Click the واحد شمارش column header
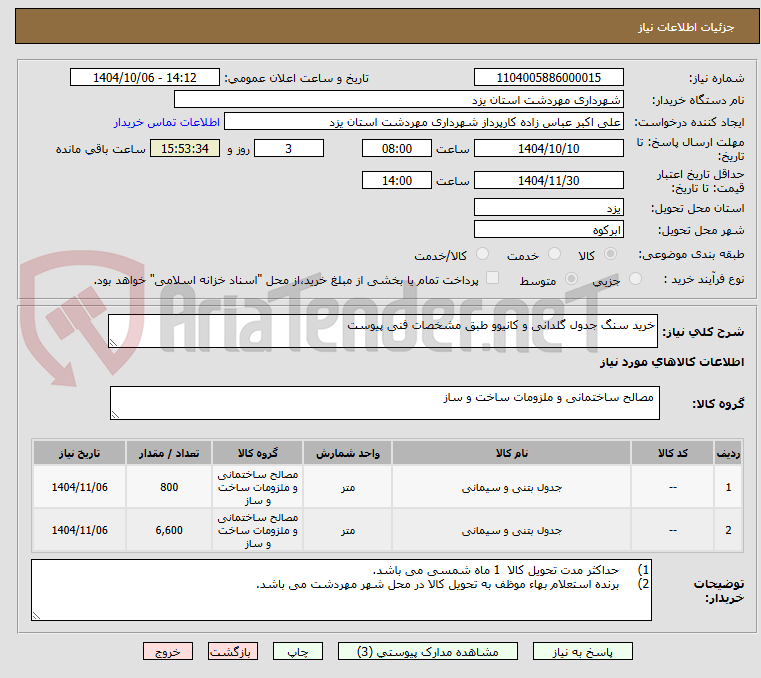The height and width of the screenshot is (678, 761). [347, 453]
